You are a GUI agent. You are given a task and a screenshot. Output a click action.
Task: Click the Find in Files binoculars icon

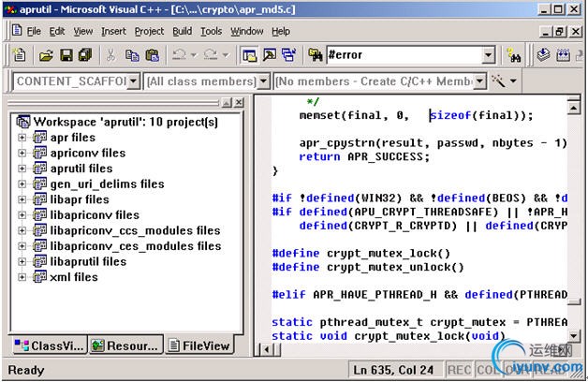[316, 55]
